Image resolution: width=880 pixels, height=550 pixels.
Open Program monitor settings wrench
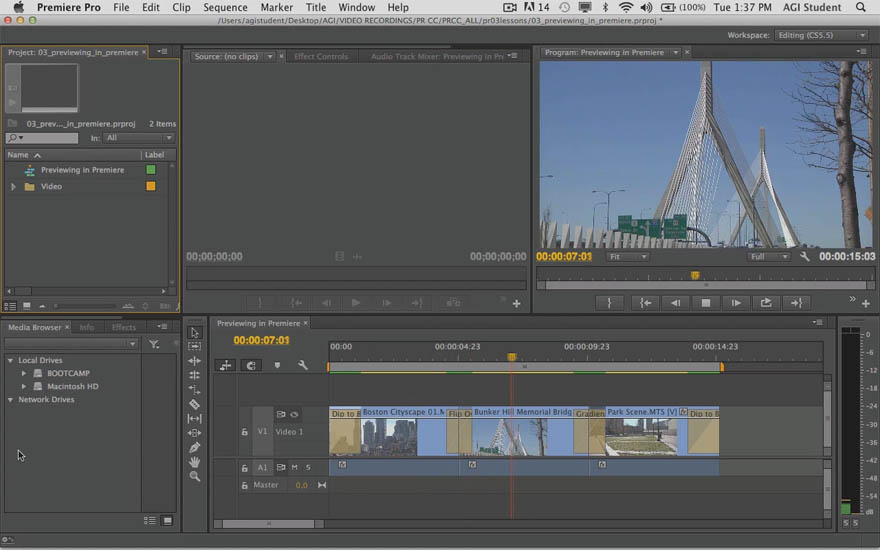pyautogui.click(x=805, y=256)
